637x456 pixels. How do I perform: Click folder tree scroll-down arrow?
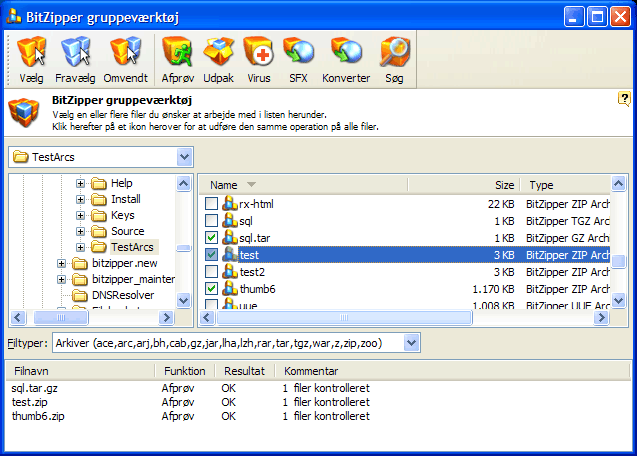pos(184,300)
